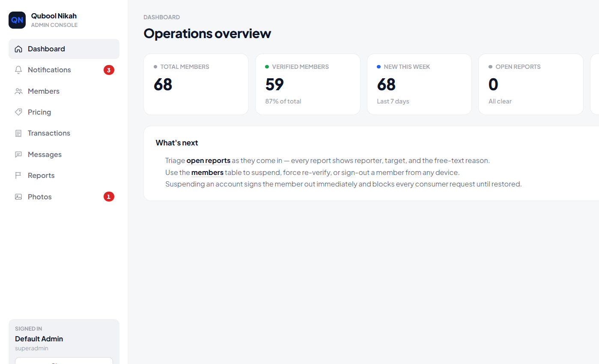The image size is (599, 364).
Task: Click the '87% of total' text
Action: [283, 101]
